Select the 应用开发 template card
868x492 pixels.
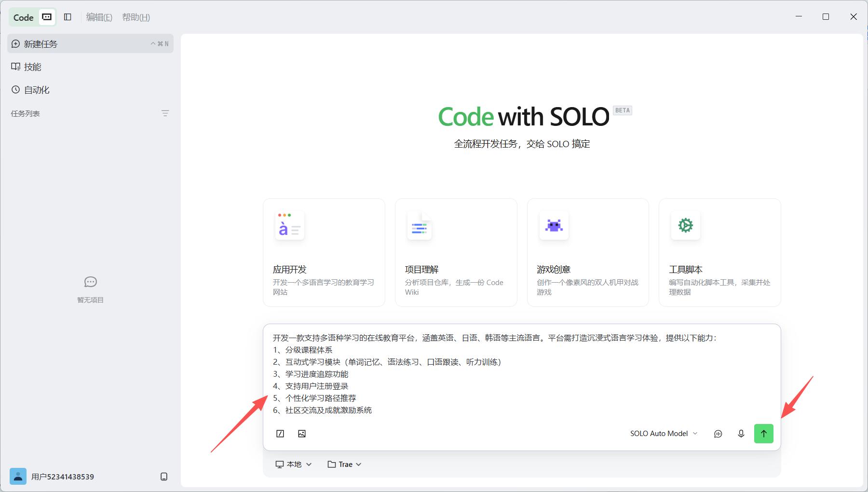click(x=324, y=252)
